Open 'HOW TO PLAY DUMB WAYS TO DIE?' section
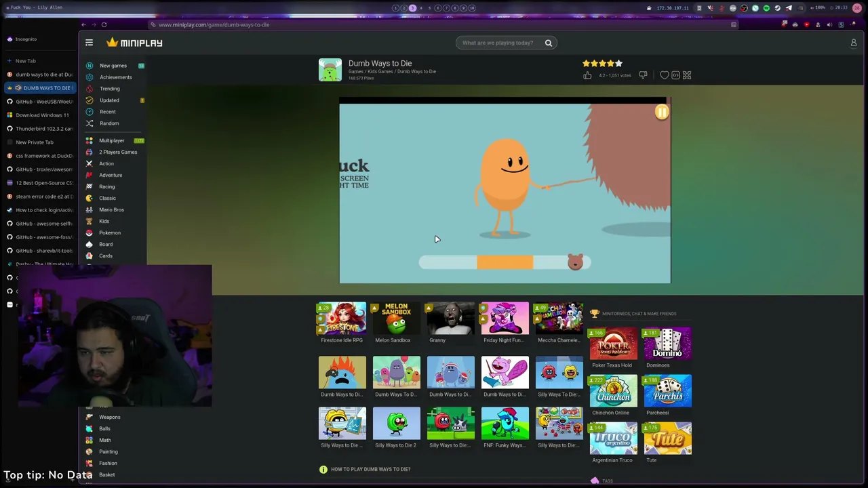 [370, 469]
